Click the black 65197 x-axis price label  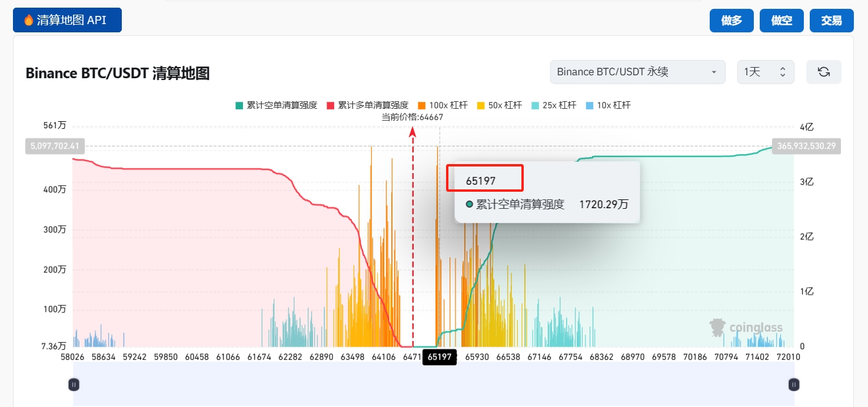440,357
